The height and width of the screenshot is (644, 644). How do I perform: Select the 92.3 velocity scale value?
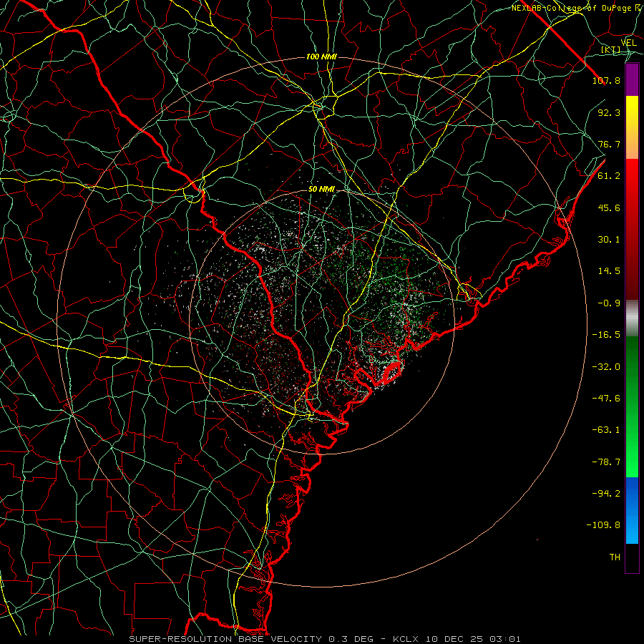[609, 112]
